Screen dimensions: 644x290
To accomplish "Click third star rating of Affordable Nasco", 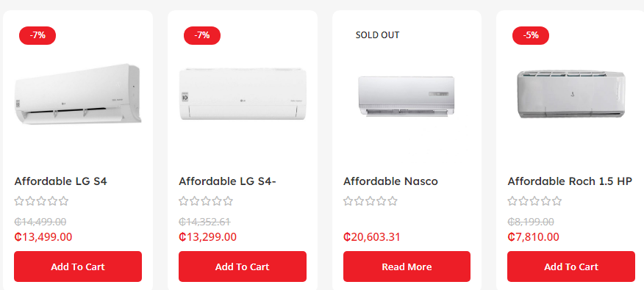I will pyautogui.click(x=370, y=201).
